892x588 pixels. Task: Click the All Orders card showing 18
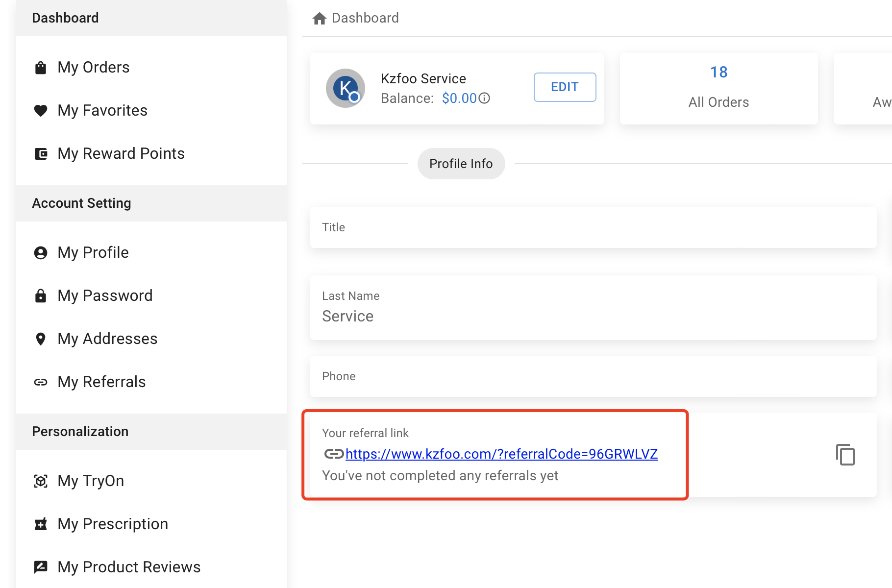pyautogui.click(x=719, y=89)
